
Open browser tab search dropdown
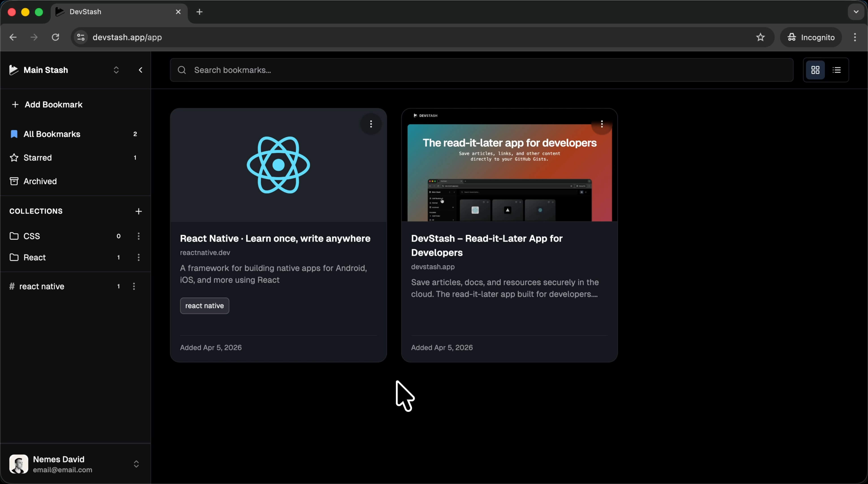856,12
